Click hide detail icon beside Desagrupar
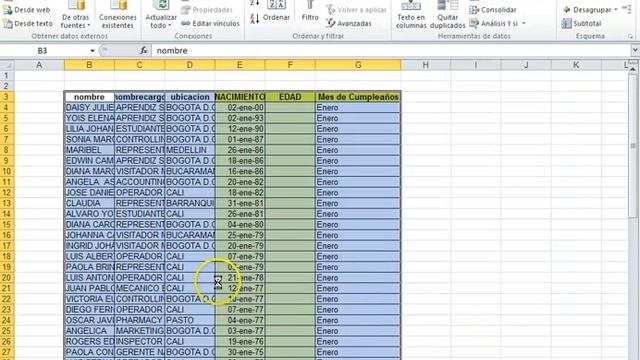Image resolution: width=640 pixels, height=360 pixels. point(627,9)
